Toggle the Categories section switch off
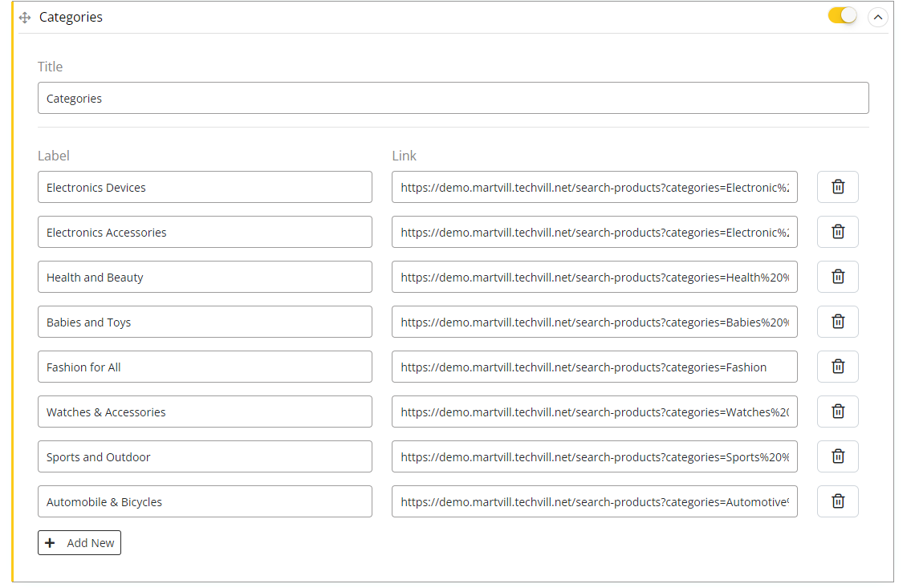 [x=842, y=16]
